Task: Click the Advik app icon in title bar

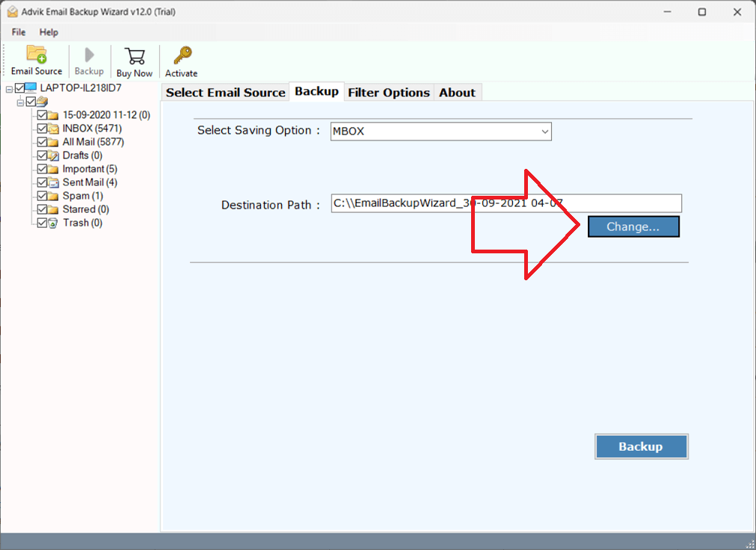Action: (x=13, y=11)
